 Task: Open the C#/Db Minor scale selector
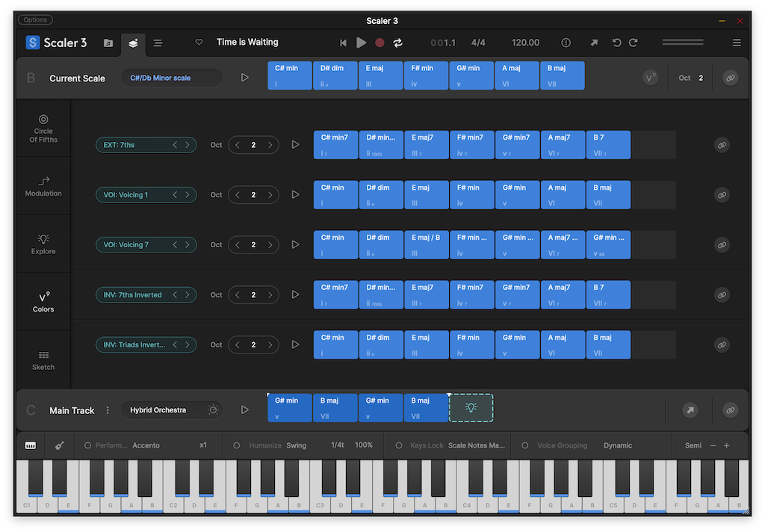tap(171, 78)
